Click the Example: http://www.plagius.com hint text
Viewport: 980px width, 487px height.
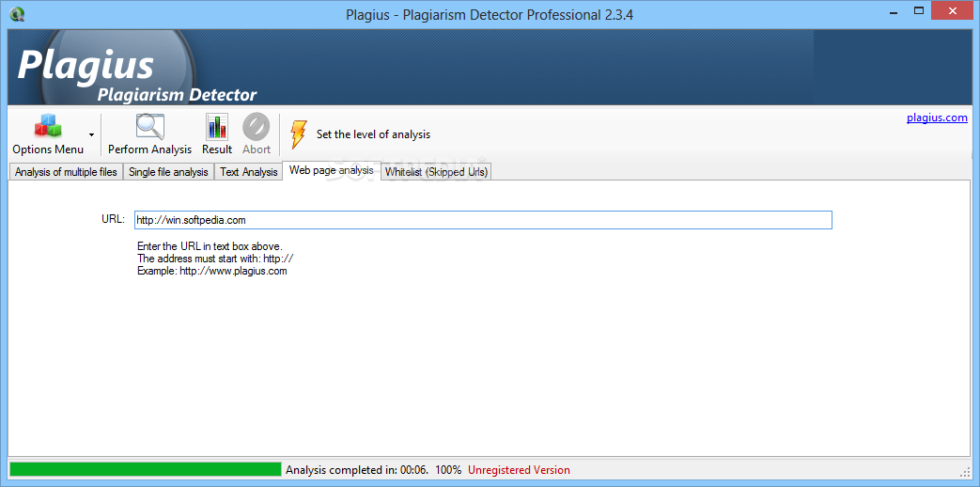[x=211, y=272]
